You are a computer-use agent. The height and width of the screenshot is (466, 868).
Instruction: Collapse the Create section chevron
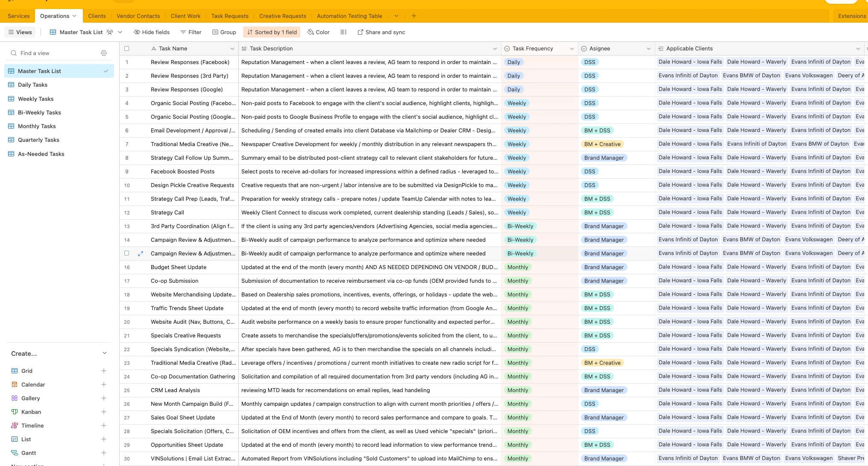pyautogui.click(x=105, y=353)
